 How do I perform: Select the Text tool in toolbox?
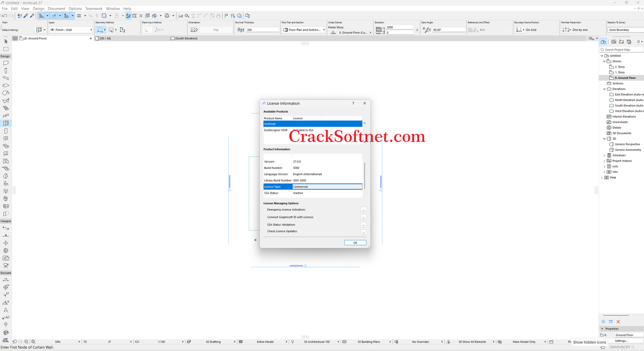click(6, 310)
